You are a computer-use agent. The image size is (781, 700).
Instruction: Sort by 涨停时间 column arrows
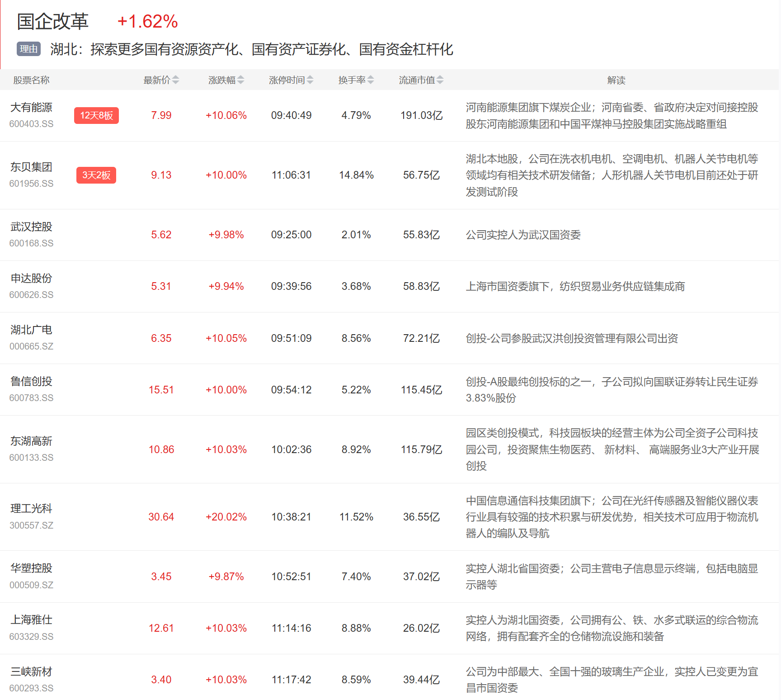pyautogui.click(x=310, y=80)
